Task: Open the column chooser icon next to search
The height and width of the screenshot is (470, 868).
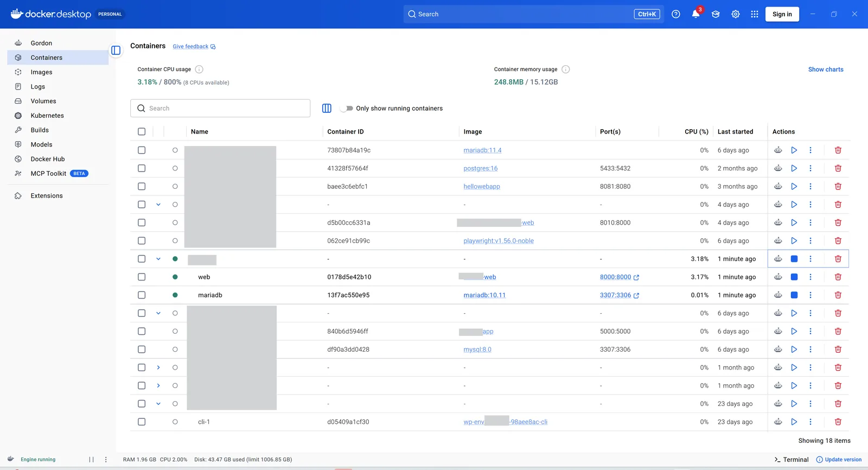Action: pos(327,108)
